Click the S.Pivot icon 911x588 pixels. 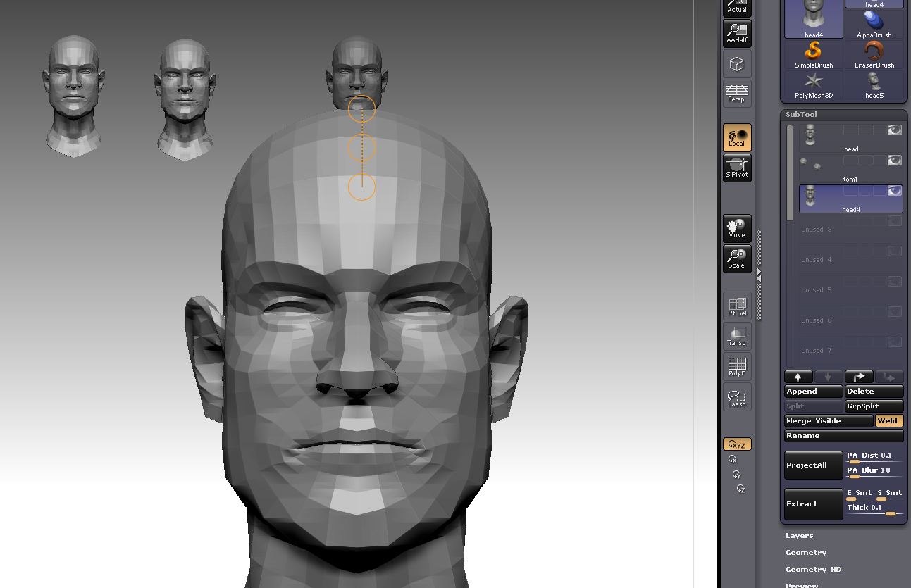[x=736, y=168]
